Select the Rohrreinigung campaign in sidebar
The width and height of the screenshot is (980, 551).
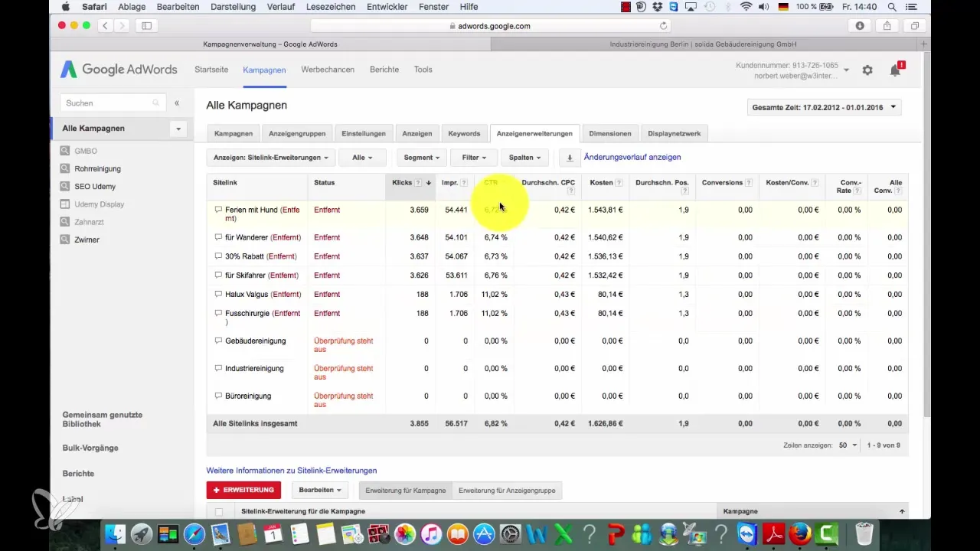point(98,169)
